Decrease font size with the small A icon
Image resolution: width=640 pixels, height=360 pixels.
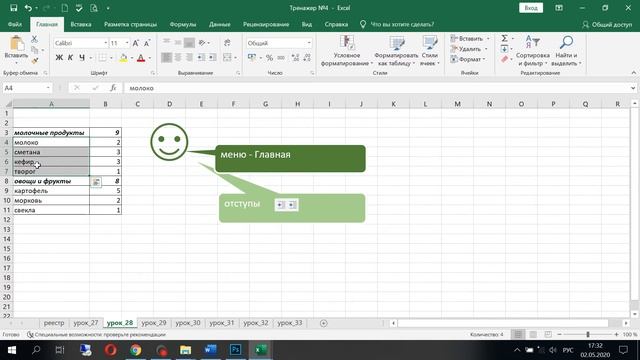[x=147, y=43]
